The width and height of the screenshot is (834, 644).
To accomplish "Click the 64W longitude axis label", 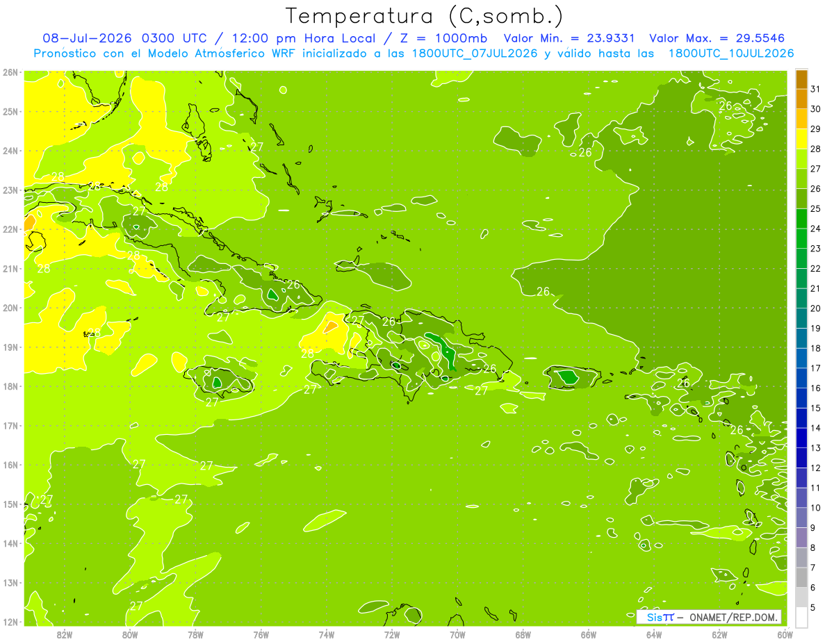I will pos(654,634).
